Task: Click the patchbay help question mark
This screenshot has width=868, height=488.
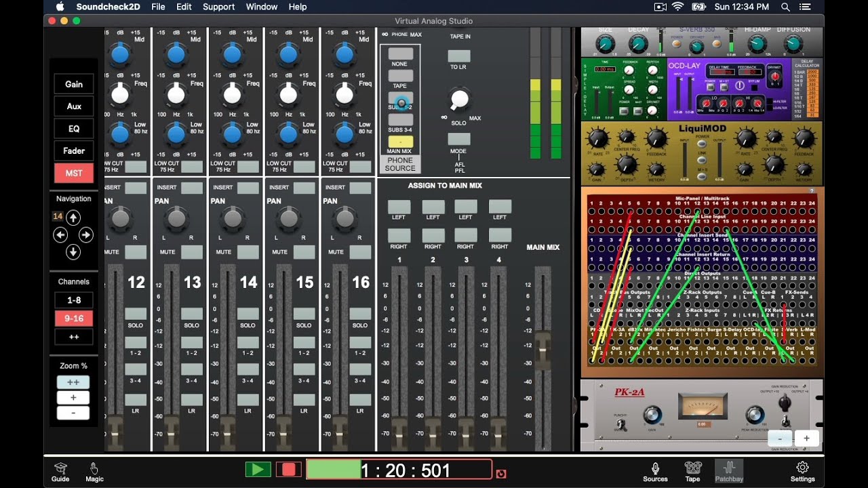Action: 812,191
